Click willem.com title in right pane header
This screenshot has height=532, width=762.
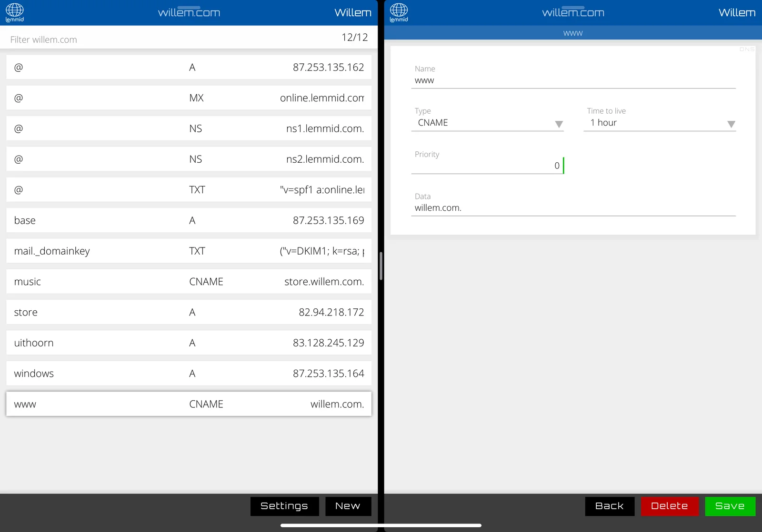click(x=573, y=13)
